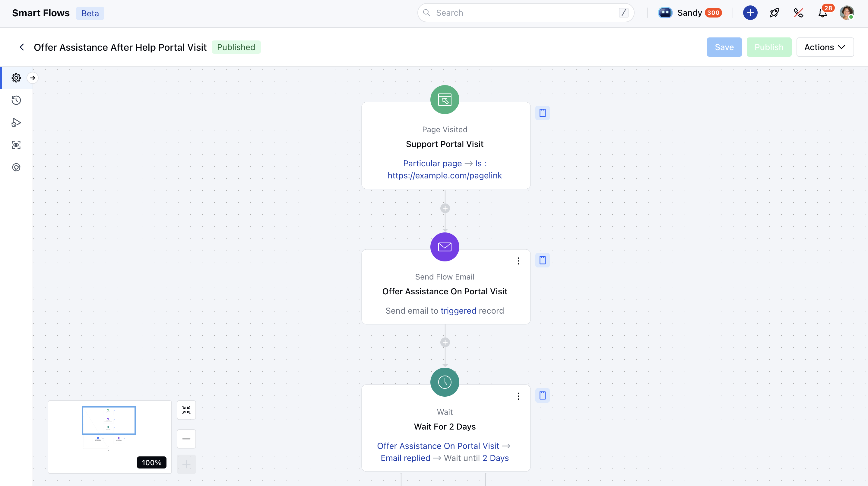Open flow settings gear in sidebar
868x486 pixels.
(x=16, y=78)
